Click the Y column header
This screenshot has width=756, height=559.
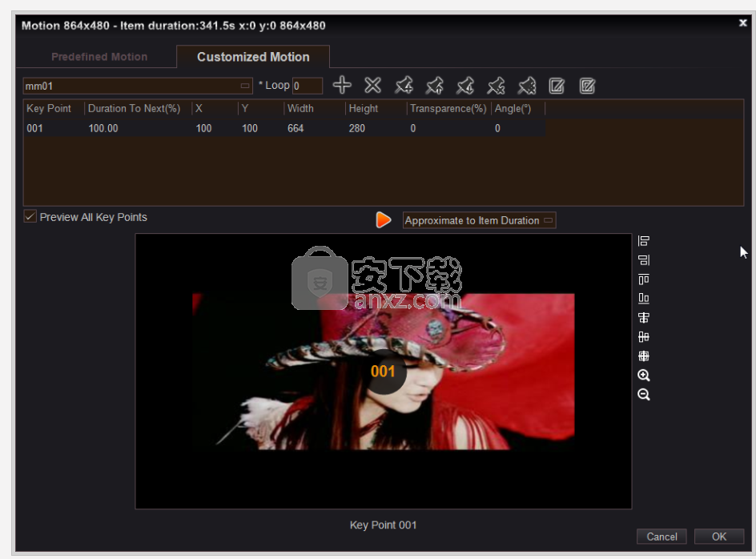245,109
